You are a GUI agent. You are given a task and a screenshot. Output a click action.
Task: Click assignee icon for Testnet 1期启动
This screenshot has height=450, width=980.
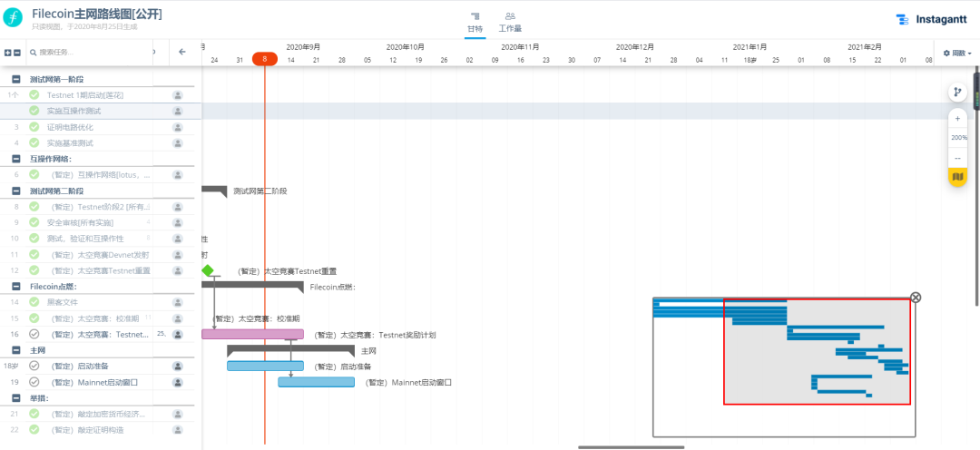coord(178,95)
